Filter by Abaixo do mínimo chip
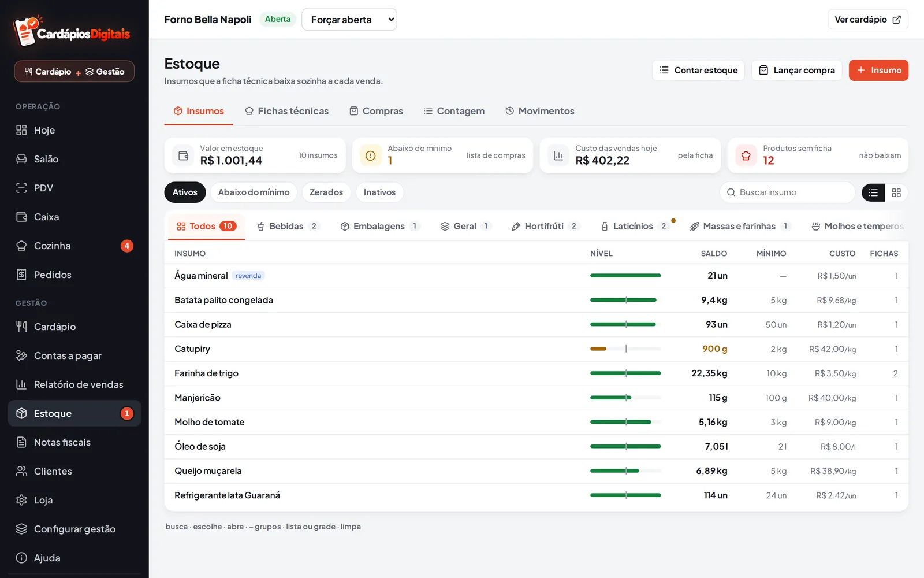 coord(254,192)
